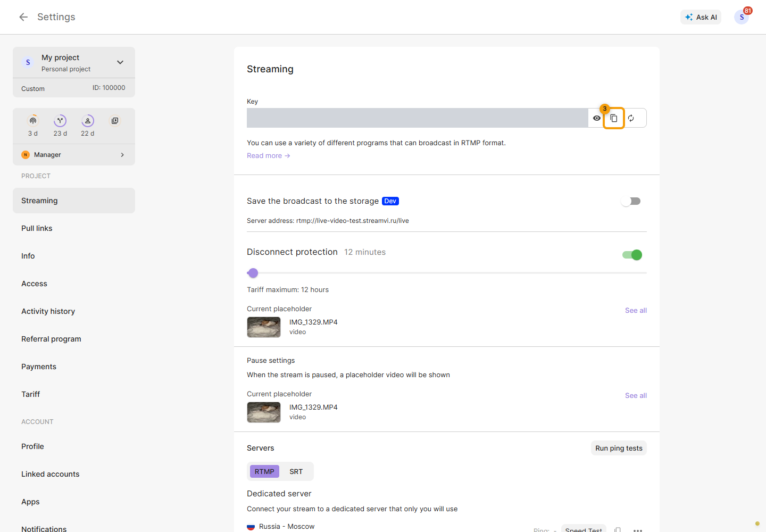Open the Tariff page
This screenshot has height=532, width=766.
pyautogui.click(x=74, y=394)
